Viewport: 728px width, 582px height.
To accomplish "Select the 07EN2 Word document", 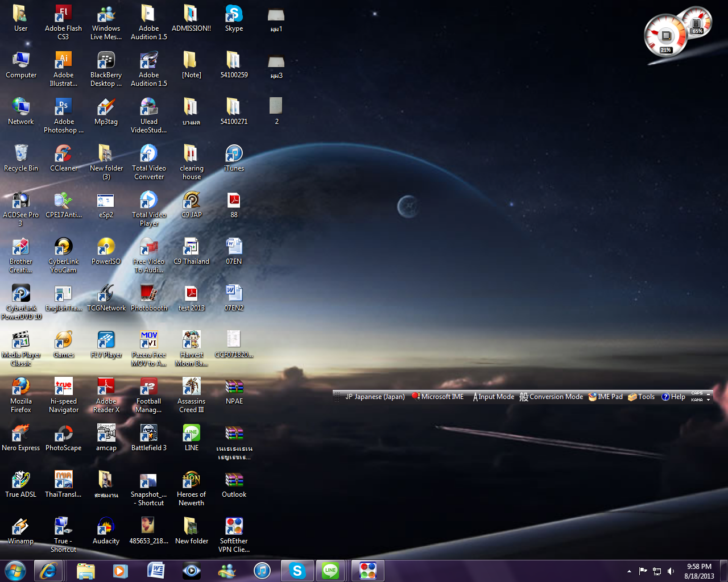I will (x=234, y=298).
